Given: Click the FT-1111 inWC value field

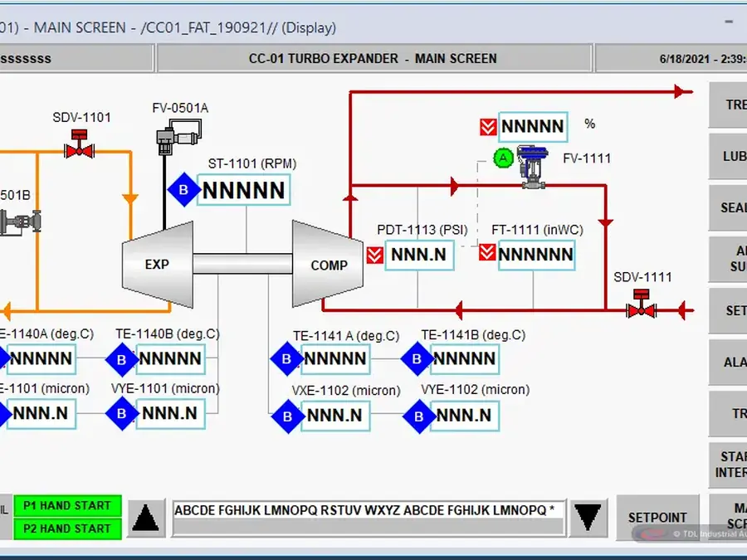Looking at the screenshot, I should coord(536,255).
